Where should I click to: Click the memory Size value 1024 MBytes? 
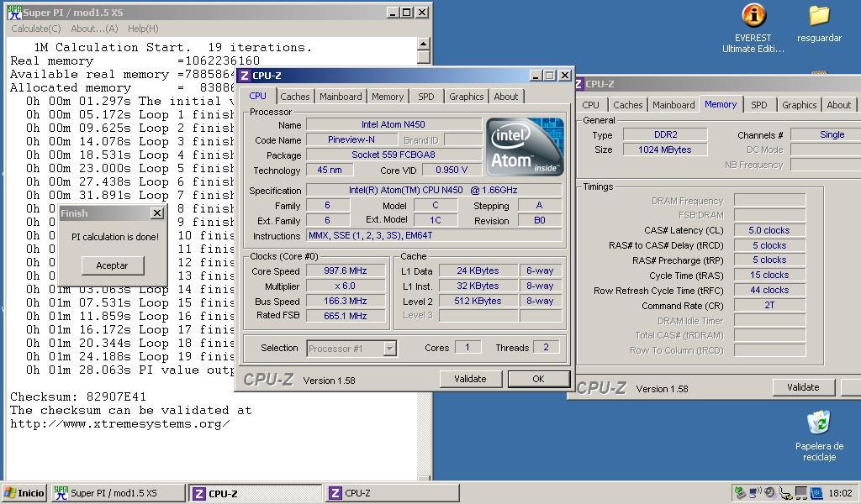click(x=666, y=150)
